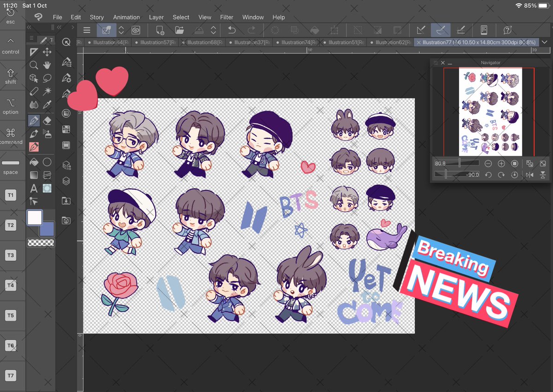Toggle the space modifier key
This screenshot has height=392, width=553.
tap(11, 166)
